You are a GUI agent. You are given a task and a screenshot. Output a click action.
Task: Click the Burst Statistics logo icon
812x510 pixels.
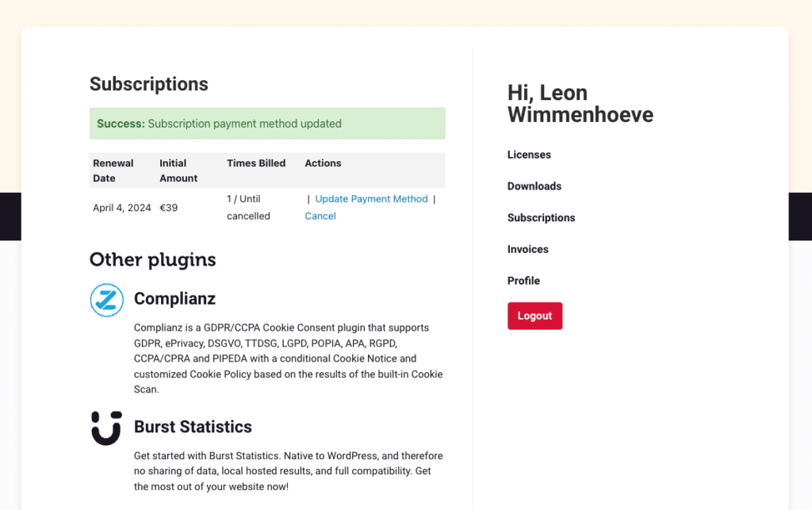point(107,428)
